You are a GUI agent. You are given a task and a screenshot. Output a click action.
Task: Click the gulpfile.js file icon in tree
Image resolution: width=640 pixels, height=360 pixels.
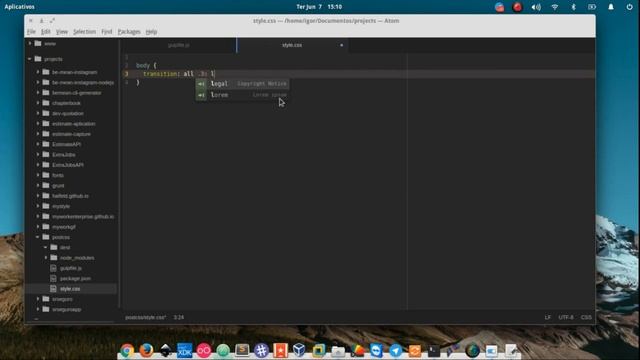53,268
